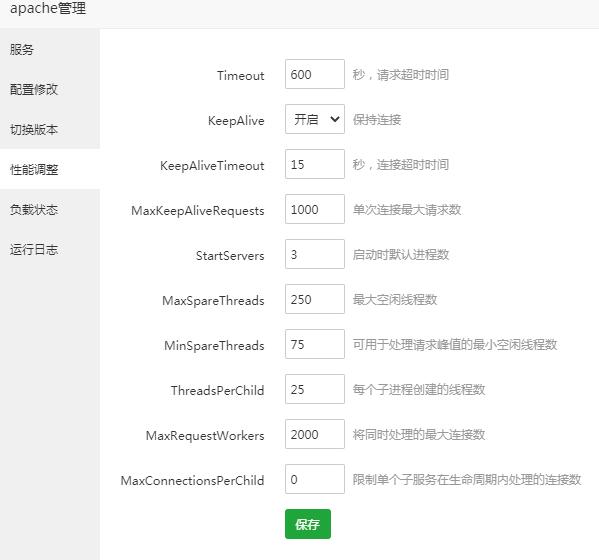
Task: Click the green 保存 button
Action: (x=308, y=524)
